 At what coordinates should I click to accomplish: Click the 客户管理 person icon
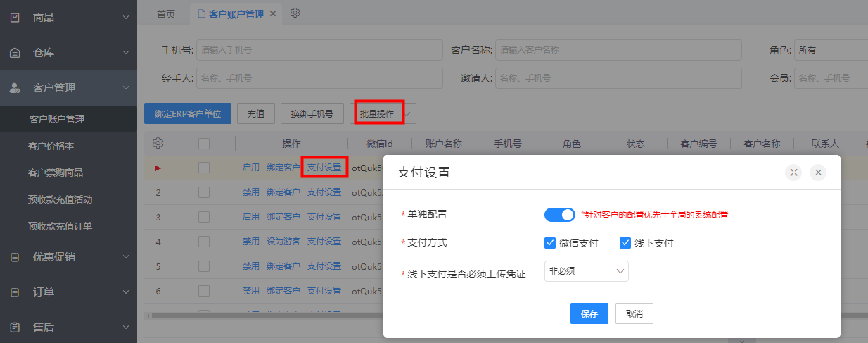(x=15, y=88)
